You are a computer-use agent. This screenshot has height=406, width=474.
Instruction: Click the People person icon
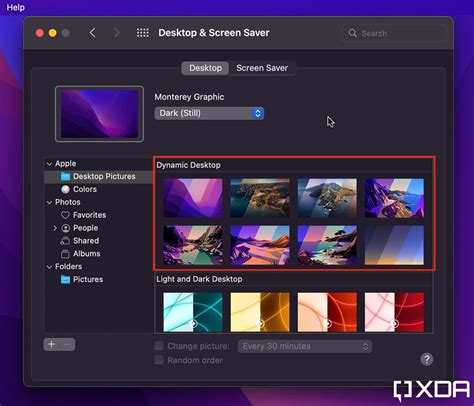(x=66, y=228)
